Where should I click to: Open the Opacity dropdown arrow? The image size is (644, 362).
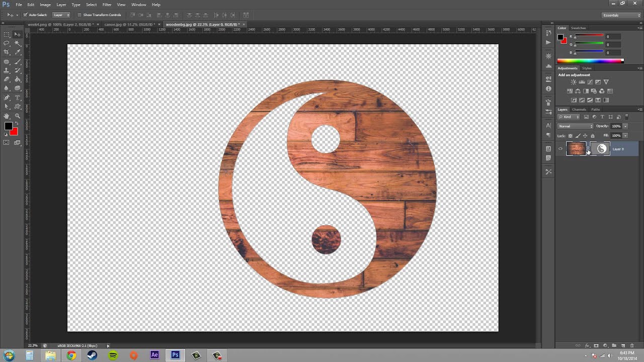625,126
